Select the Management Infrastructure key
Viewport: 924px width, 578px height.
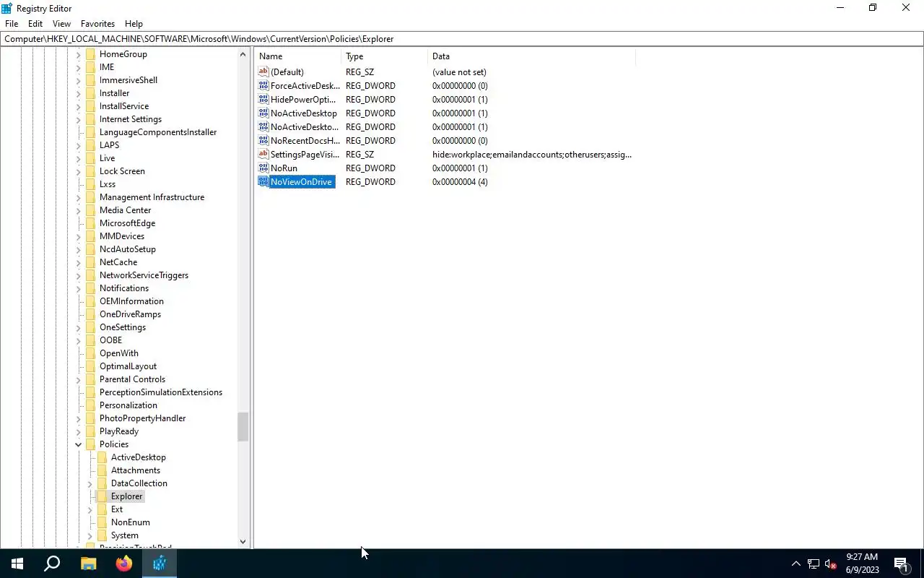[152, 197]
